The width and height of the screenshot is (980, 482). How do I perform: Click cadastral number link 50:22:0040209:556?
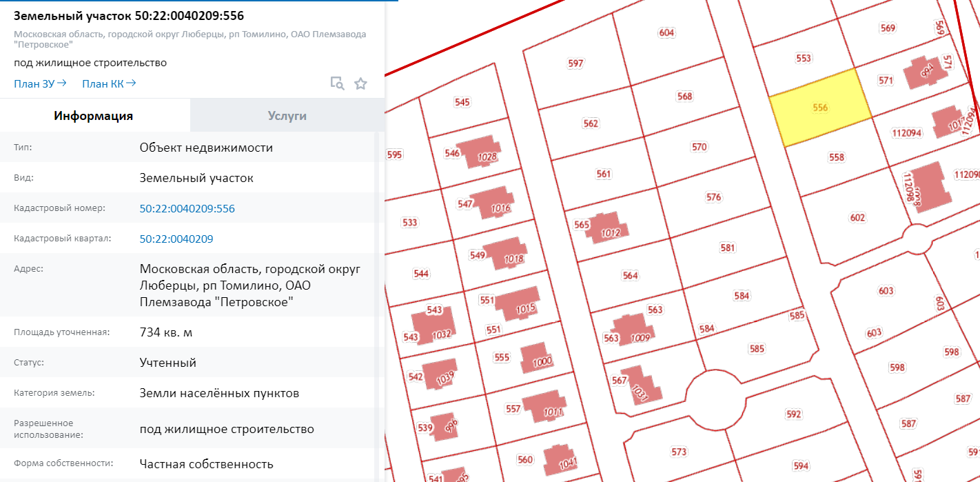tap(187, 208)
